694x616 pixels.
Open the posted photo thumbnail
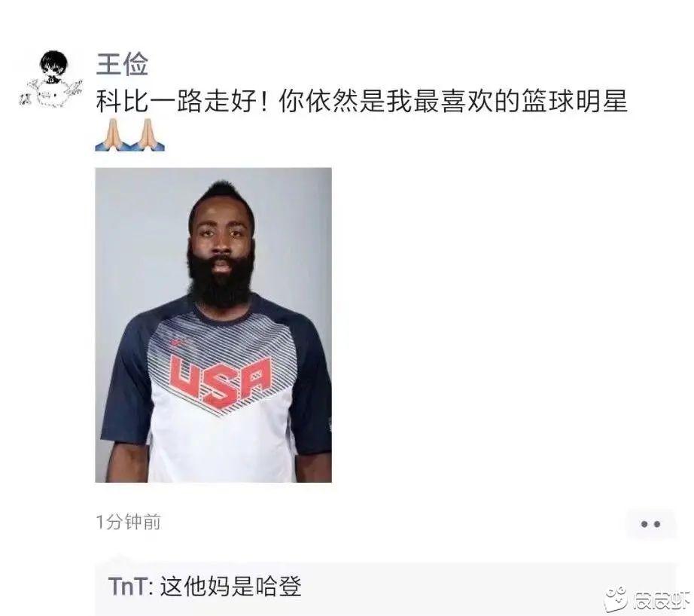[x=213, y=325]
